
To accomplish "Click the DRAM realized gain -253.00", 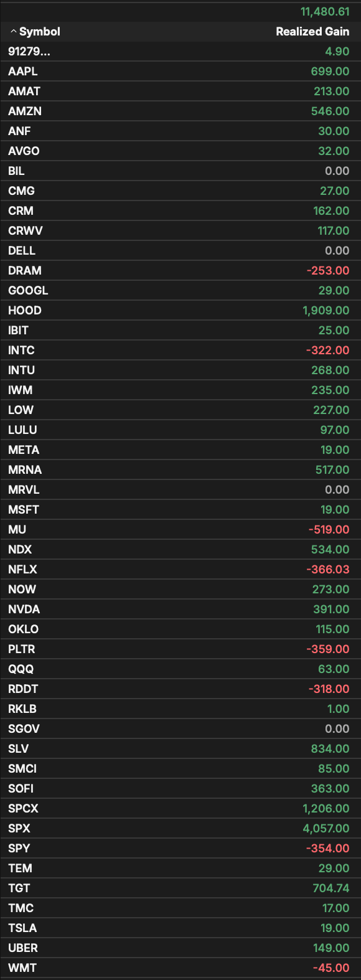I will [328, 271].
